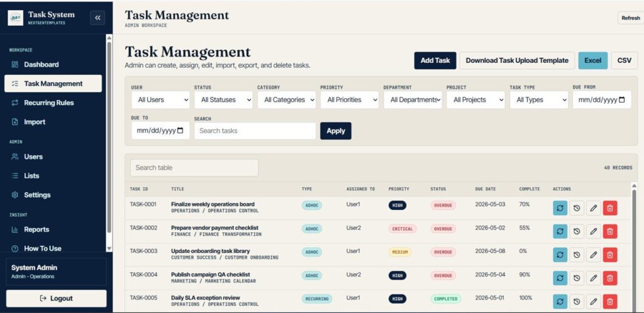Export tasks with the Excel button
This screenshot has height=313, width=644.
click(x=592, y=60)
